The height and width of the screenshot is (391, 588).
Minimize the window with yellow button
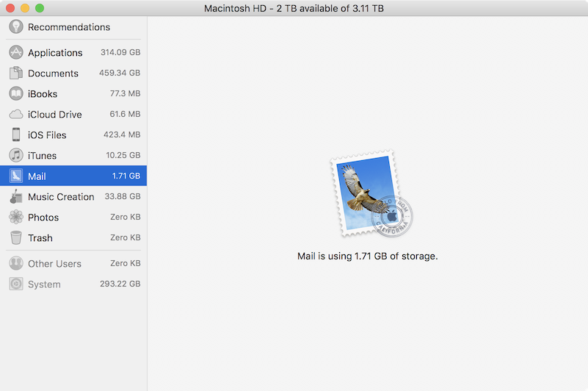point(25,8)
